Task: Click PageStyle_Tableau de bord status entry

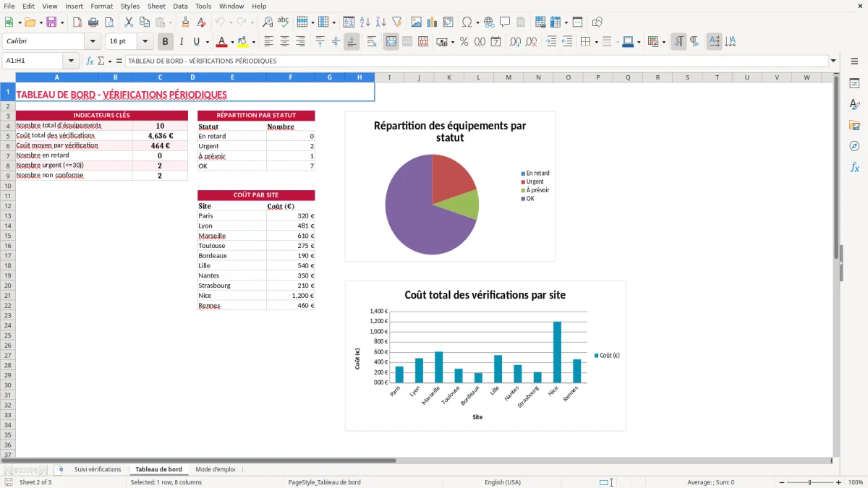Action: 324,482
